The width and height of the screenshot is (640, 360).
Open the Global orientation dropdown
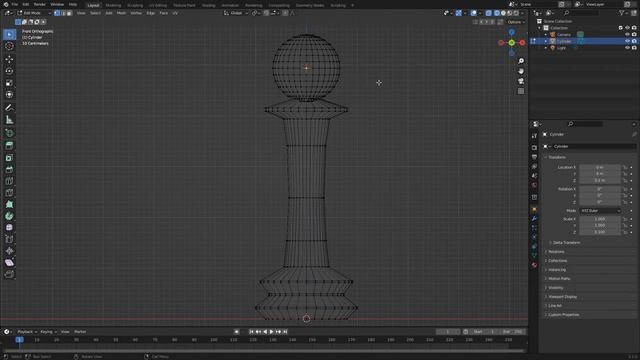pyautogui.click(x=236, y=13)
